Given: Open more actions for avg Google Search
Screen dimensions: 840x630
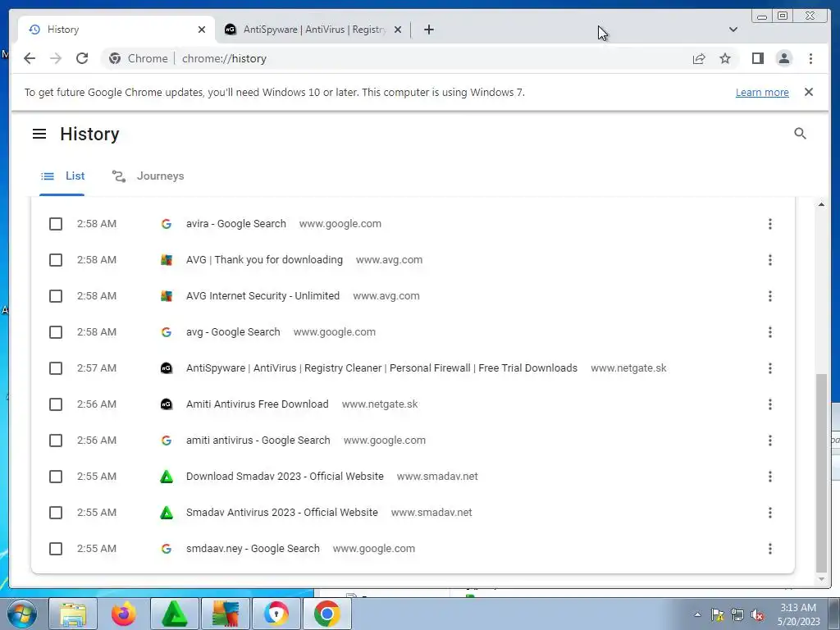Looking at the screenshot, I should coord(769,332).
